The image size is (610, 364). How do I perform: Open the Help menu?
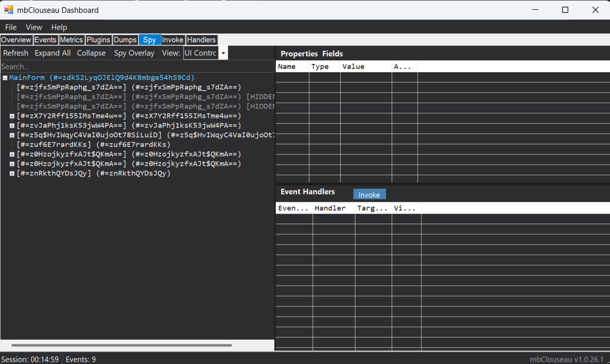59,27
